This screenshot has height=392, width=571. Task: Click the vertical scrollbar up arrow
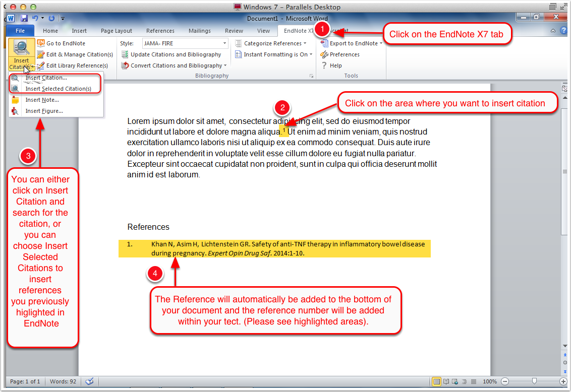[565, 98]
